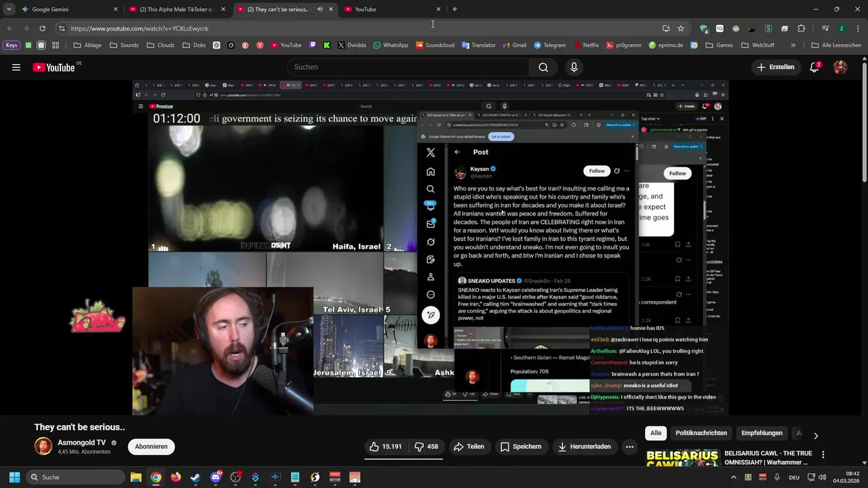The height and width of the screenshot is (488, 868).
Task: Click the search magnifier button
Action: [543, 67]
